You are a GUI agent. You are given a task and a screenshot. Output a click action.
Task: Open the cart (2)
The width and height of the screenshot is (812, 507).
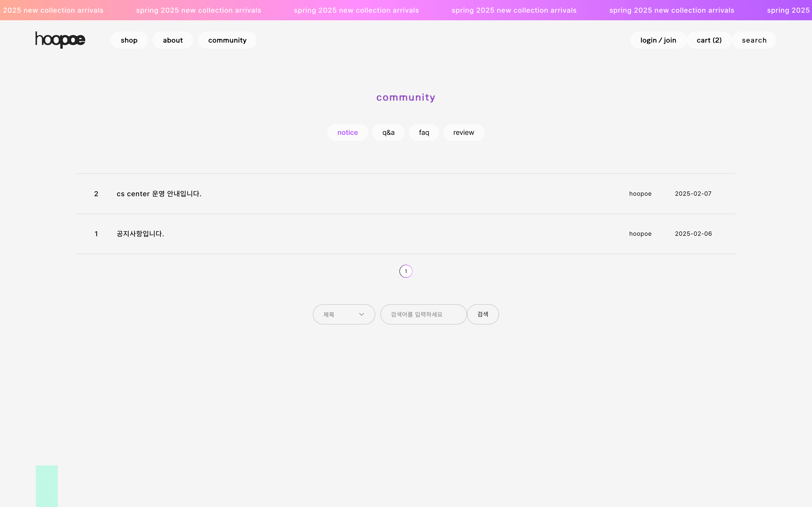point(709,40)
